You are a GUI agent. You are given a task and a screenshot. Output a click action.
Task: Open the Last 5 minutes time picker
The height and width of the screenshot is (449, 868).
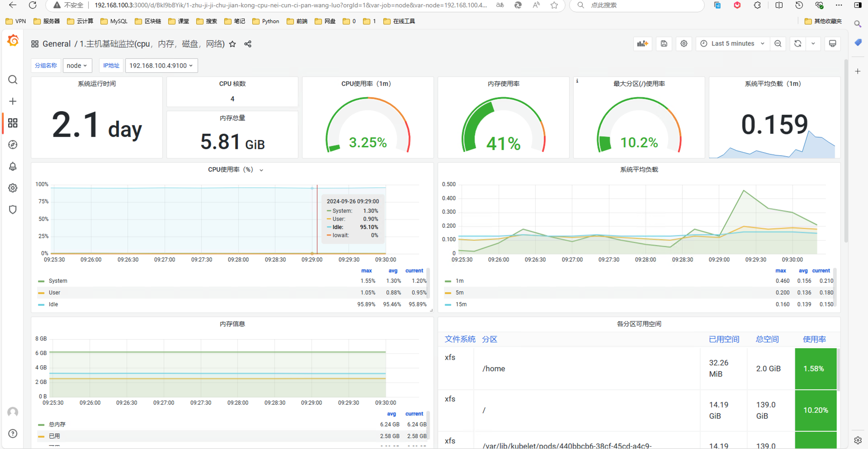(x=732, y=43)
